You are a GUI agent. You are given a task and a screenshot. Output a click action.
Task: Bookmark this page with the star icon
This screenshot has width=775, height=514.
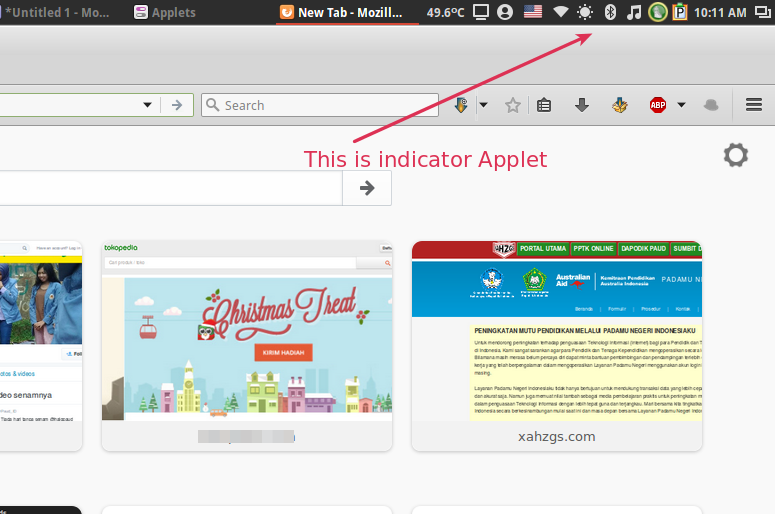[513, 105]
